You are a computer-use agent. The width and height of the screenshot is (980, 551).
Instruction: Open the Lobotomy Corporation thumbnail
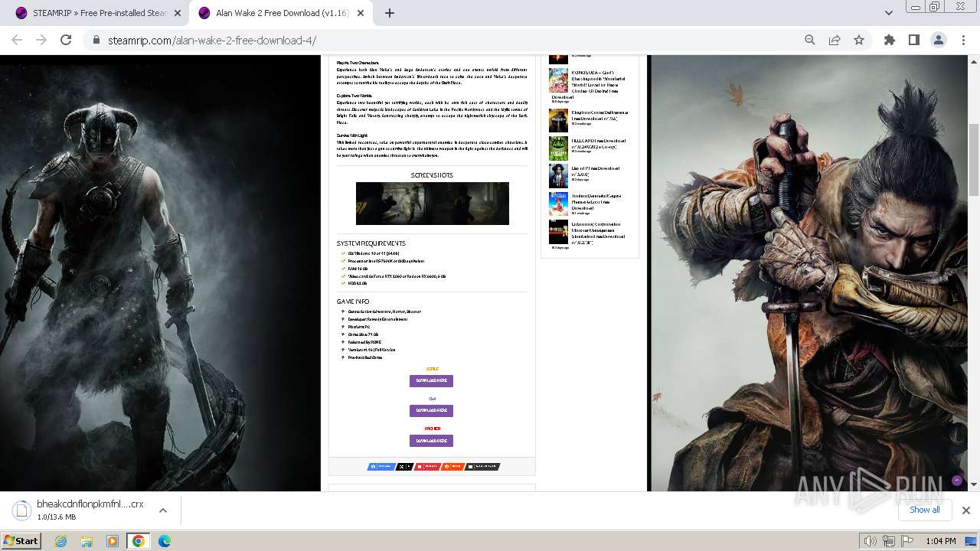click(x=558, y=232)
